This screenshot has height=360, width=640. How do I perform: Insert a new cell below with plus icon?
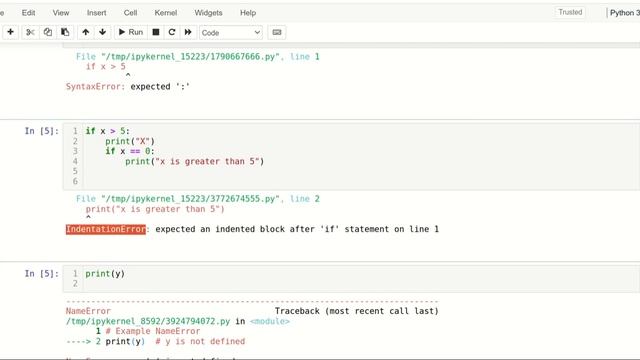[11, 32]
